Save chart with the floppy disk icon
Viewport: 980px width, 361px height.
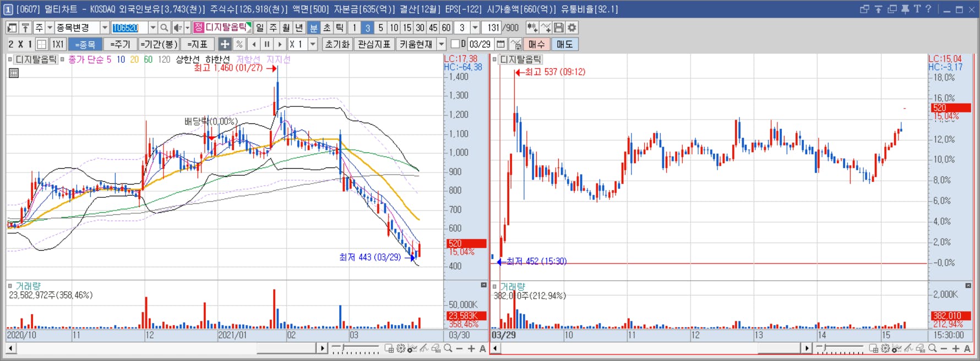[559, 28]
